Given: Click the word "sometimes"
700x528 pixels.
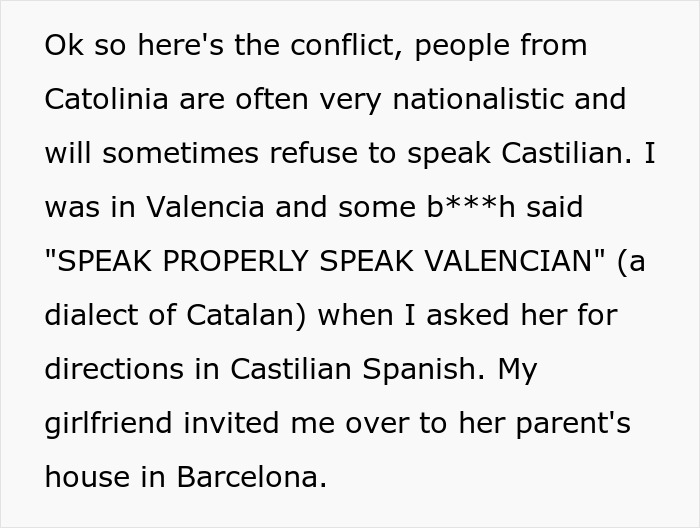Looking at the screenshot, I should 176,154.
